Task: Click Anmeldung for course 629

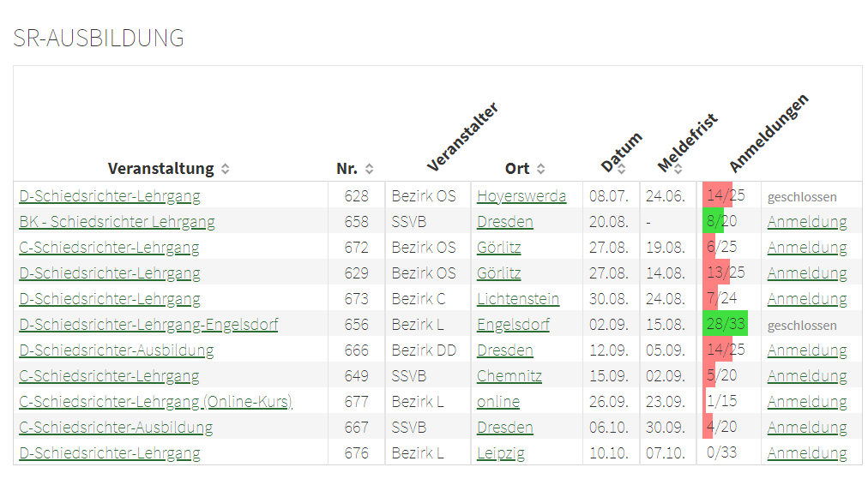Action: pos(807,273)
